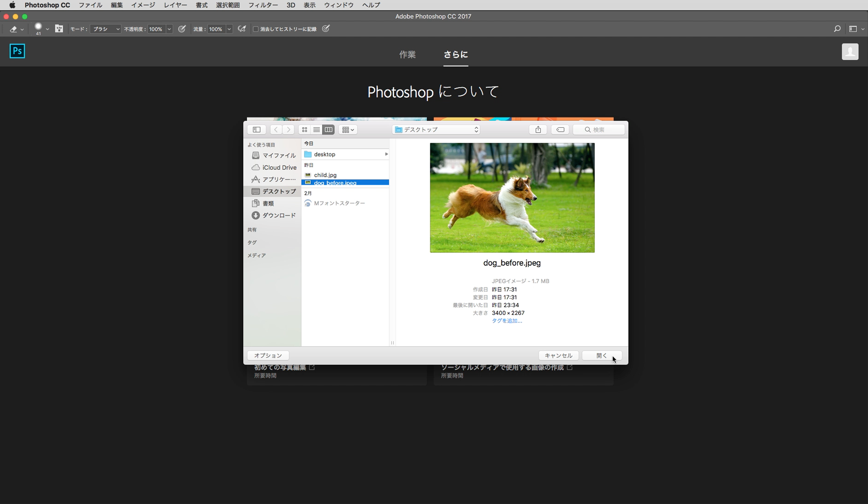
Task: Click the dog preview image
Action: click(x=512, y=198)
